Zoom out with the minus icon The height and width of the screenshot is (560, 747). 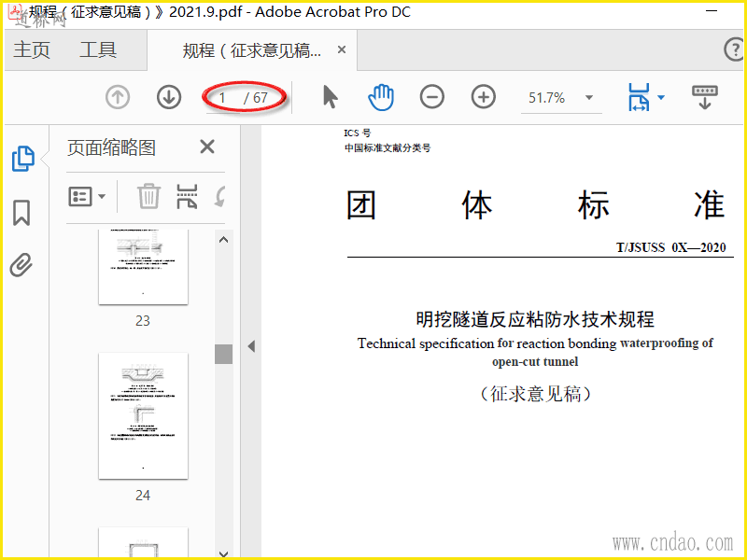click(432, 97)
